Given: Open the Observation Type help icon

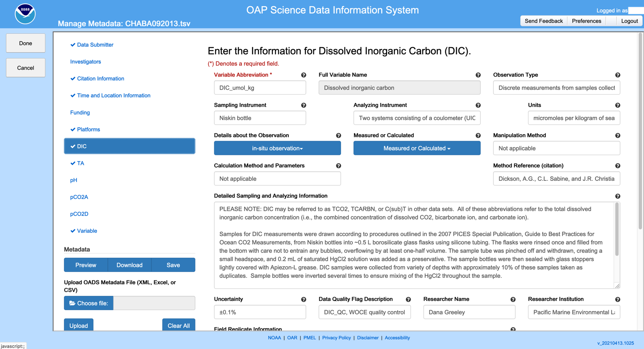Looking at the screenshot, I should [618, 75].
